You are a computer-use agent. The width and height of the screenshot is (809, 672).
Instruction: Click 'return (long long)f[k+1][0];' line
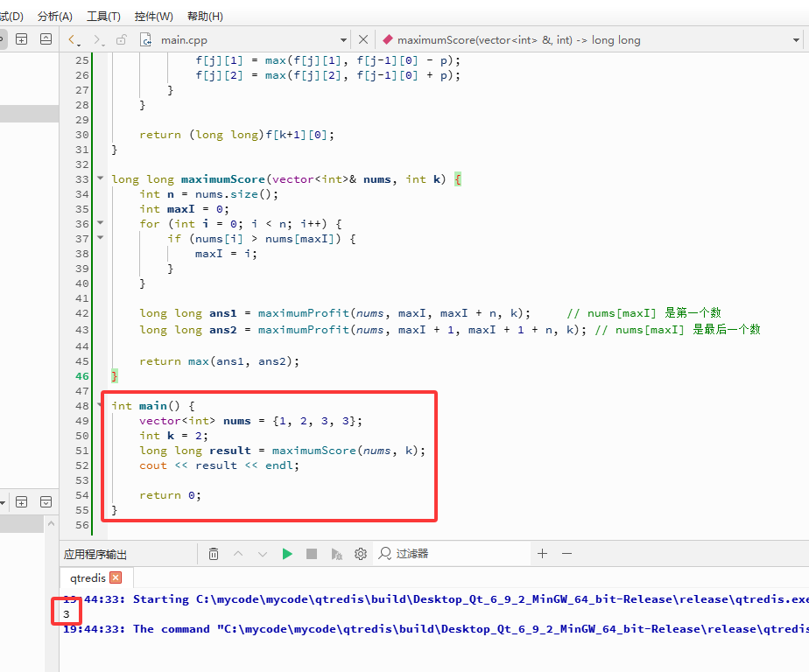[236, 135]
